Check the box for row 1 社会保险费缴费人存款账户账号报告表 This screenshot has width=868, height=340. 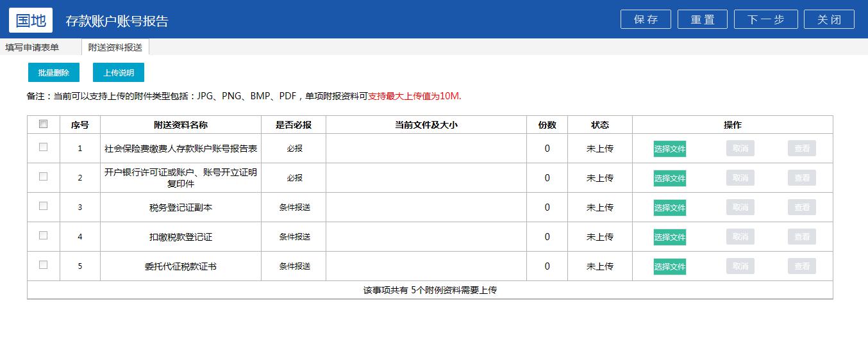[43, 147]
